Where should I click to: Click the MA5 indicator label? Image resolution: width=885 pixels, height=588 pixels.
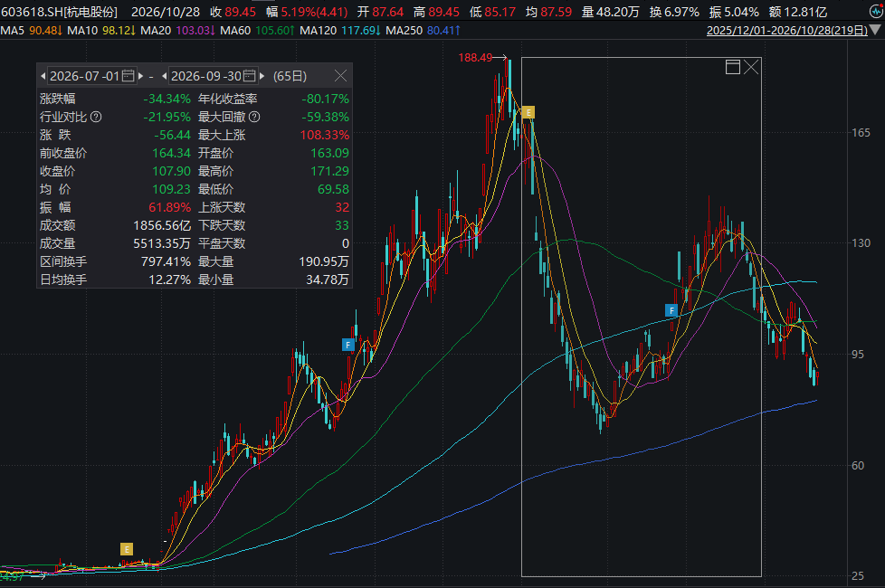[x=13, y=31]
